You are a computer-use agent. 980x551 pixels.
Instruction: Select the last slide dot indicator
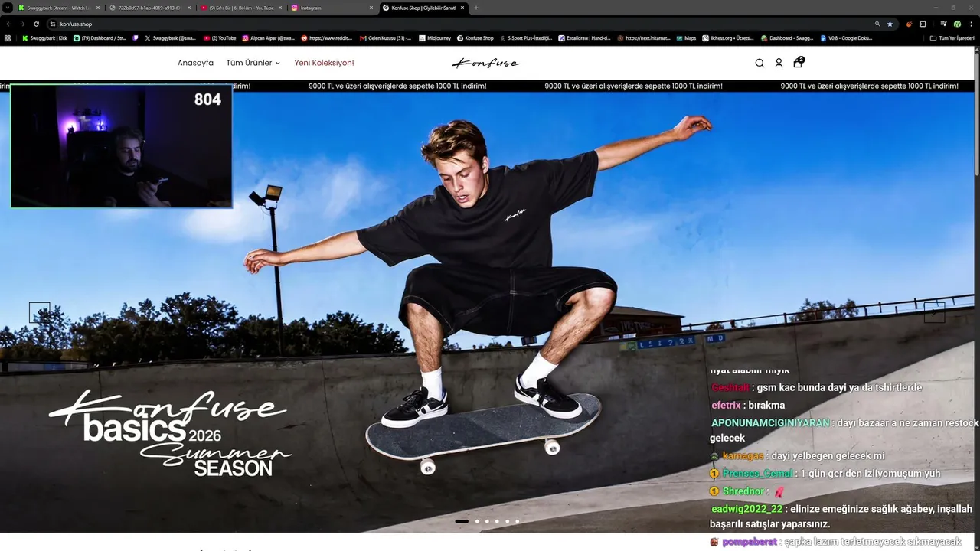pos(517,521)
